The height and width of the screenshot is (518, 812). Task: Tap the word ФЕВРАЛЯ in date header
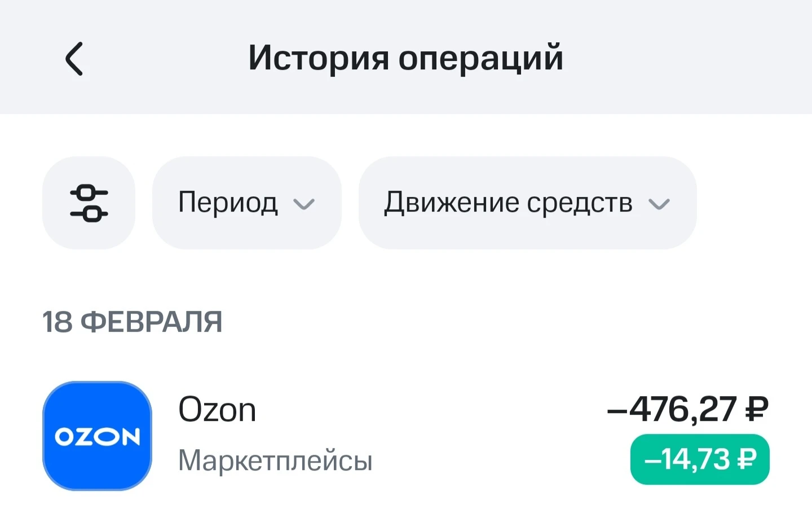pos(151,322)
